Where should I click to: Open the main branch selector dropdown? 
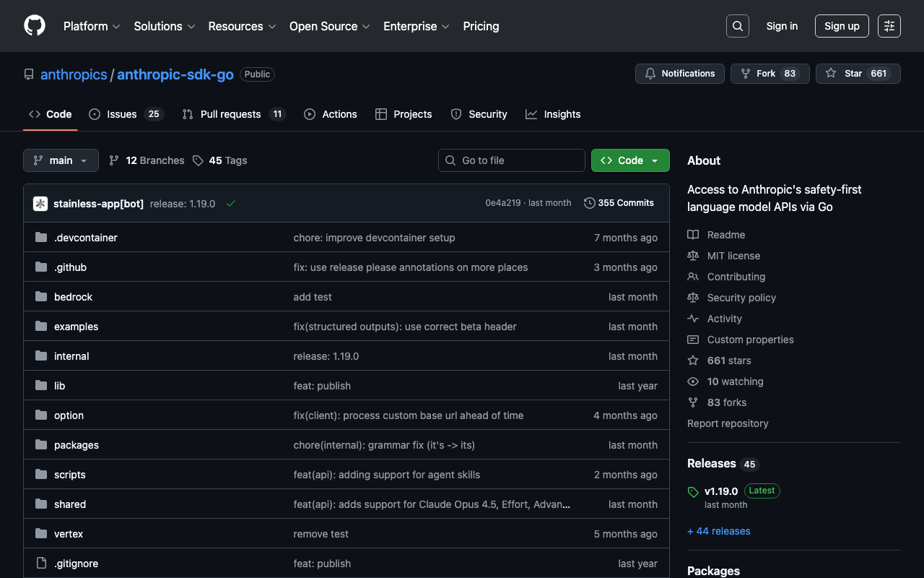click(61, 160)
